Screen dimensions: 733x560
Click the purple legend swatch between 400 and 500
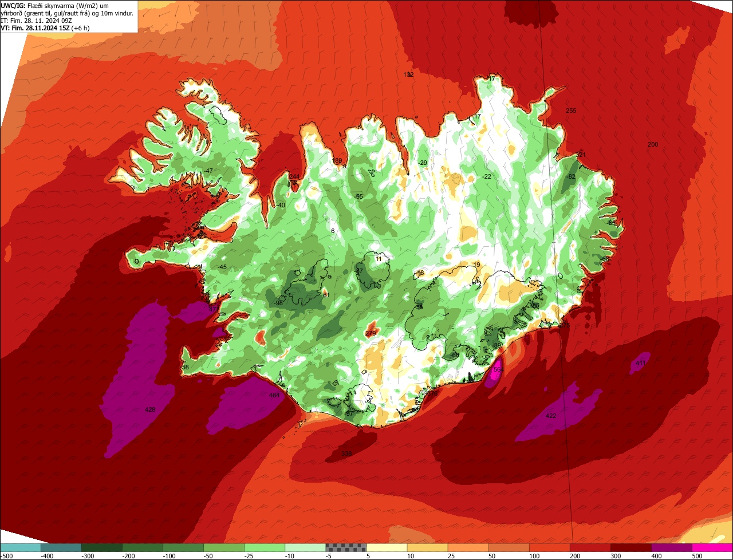[x=671, y=547]
